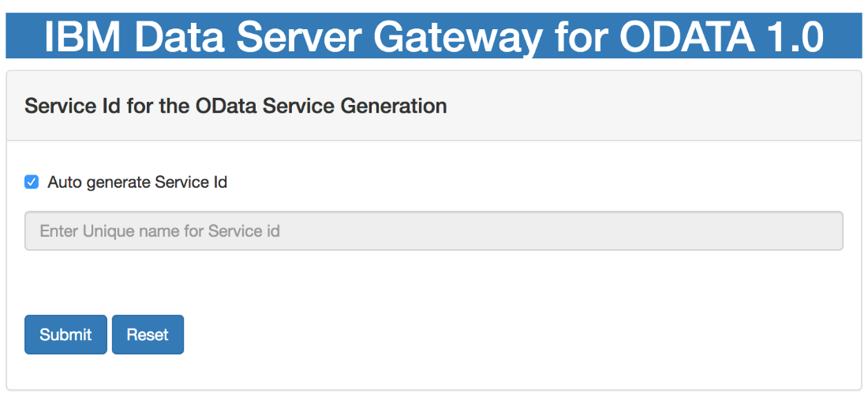Click the 'IBM' text in the banner
Image resolution: width=868 pixels, height=401 pixels.
(x=84, y=36)
